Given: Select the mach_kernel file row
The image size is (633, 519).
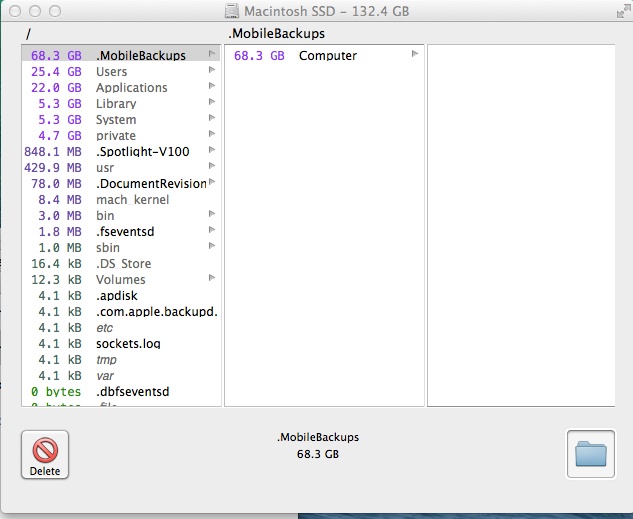Looking at the screenshot, I should tap(121, 199).
